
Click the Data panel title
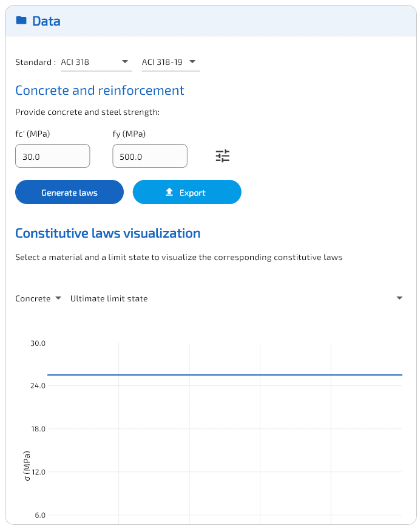pos(46,21)
